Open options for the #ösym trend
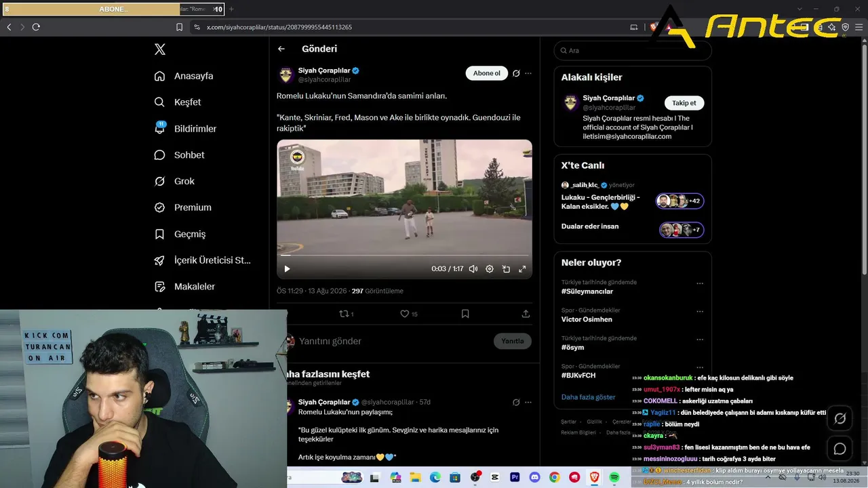Screen dimensions: 868x488 click(700, 340)
